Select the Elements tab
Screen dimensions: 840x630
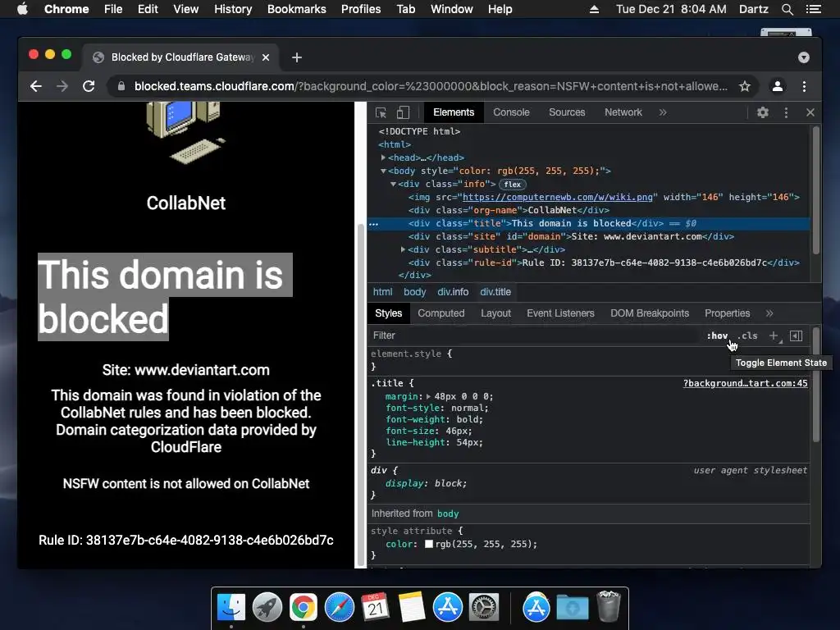454,112
